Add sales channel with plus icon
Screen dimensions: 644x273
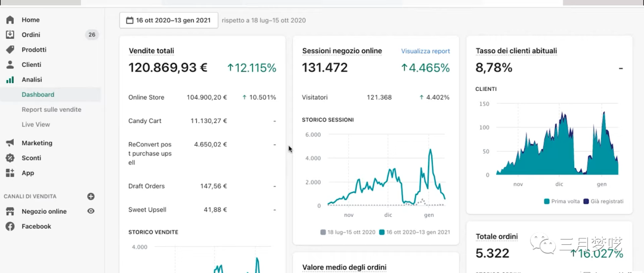click(91, 196)
